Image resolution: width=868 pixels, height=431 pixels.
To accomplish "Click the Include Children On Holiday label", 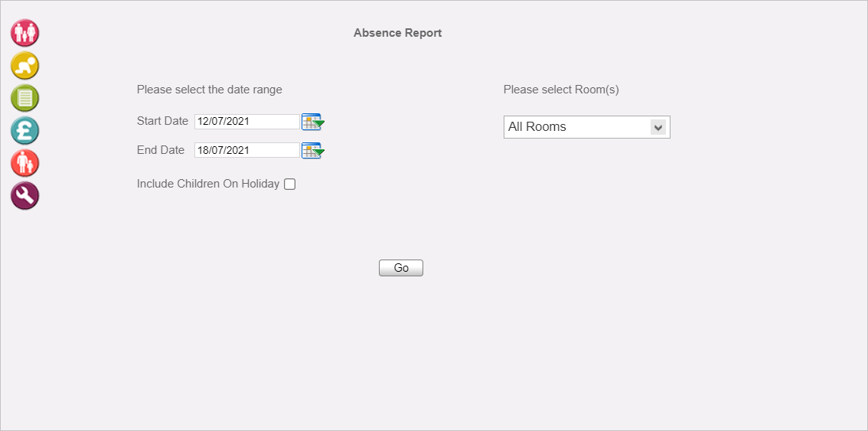I will (208, 184).
